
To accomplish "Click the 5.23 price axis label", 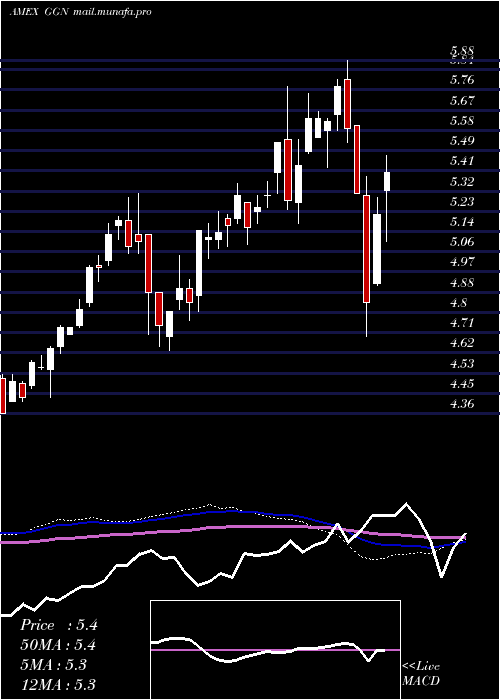I will 462,202.
